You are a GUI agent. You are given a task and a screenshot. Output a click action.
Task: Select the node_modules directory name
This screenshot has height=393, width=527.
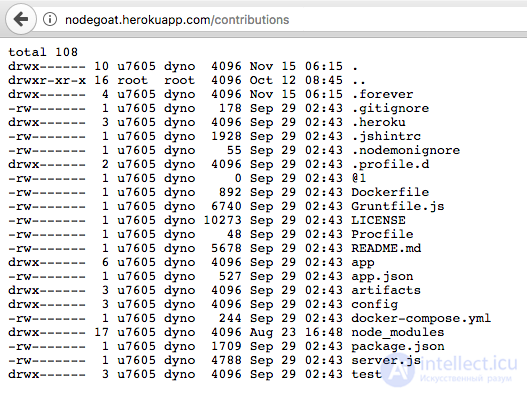point(398,332)
